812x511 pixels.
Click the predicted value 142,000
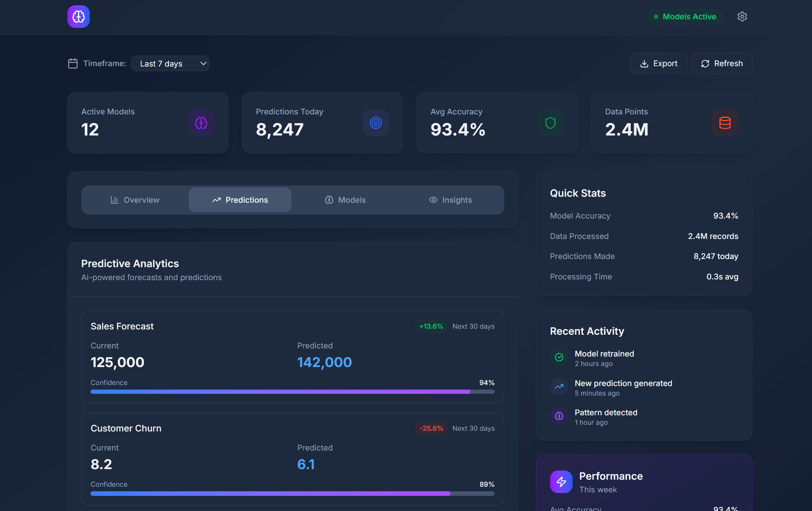[x=325, y=362]
